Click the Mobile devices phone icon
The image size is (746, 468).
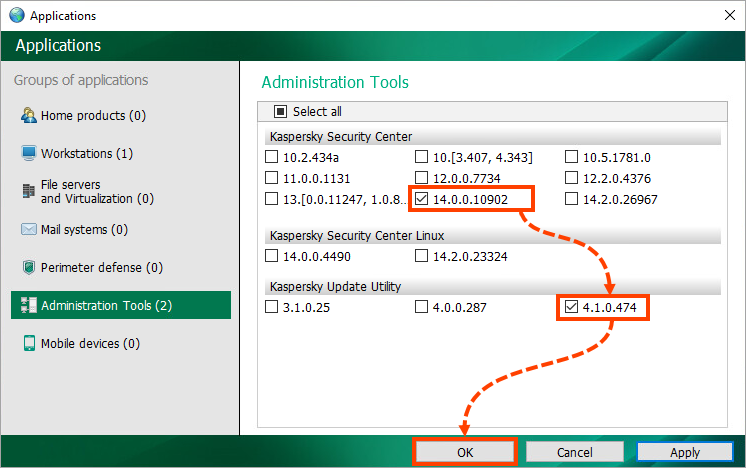click(x=29, y=343)
